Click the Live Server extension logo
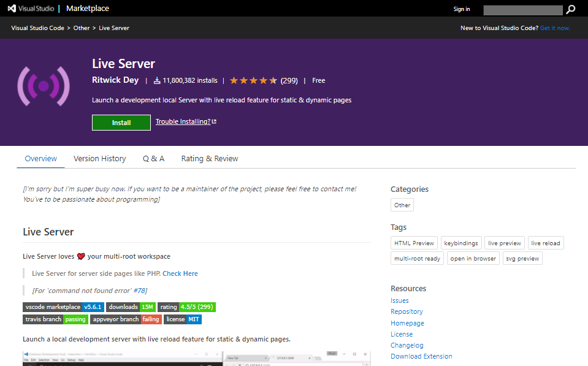Image resolution: width=588 pixels, height=366 pixels. (44, 86)
